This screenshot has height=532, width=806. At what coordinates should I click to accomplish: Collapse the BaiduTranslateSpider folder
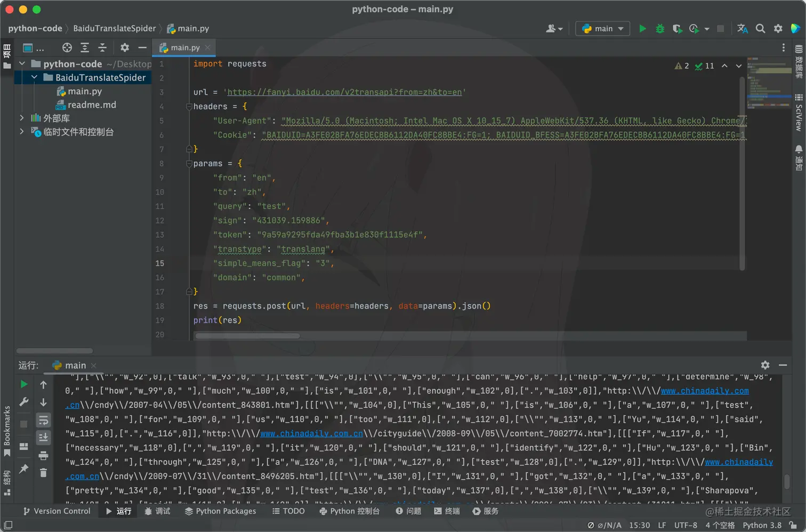coord(34,77)
